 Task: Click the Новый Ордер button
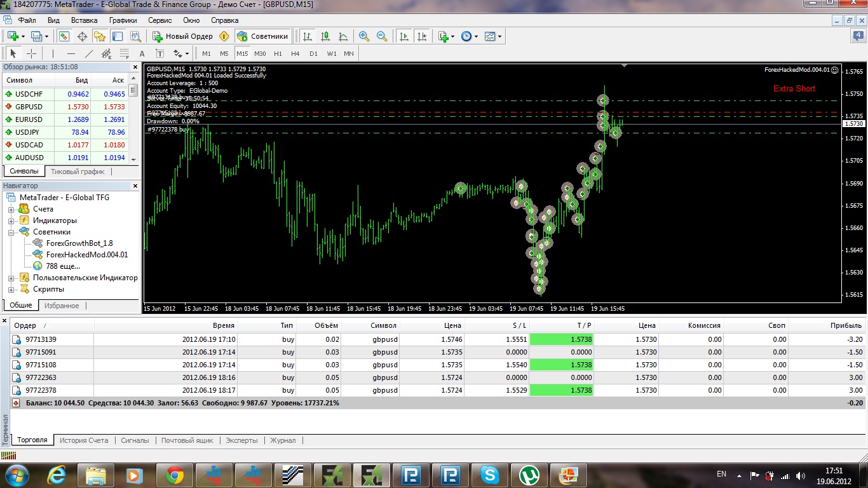coord(182,36)
